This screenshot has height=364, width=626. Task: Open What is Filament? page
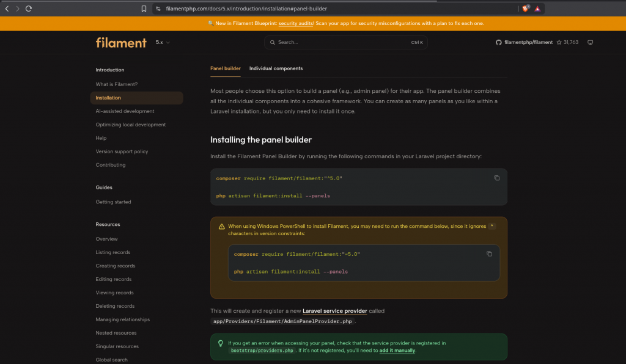point(117,84)
